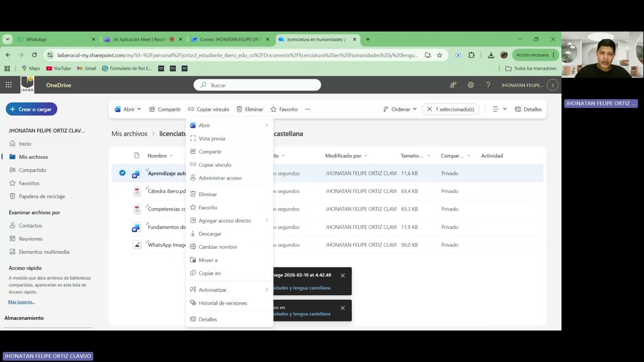Viewport: 644px width, 362px height.
Task: Click the PDF icon of Cátedra ibero file
Action: coord(137,191)
